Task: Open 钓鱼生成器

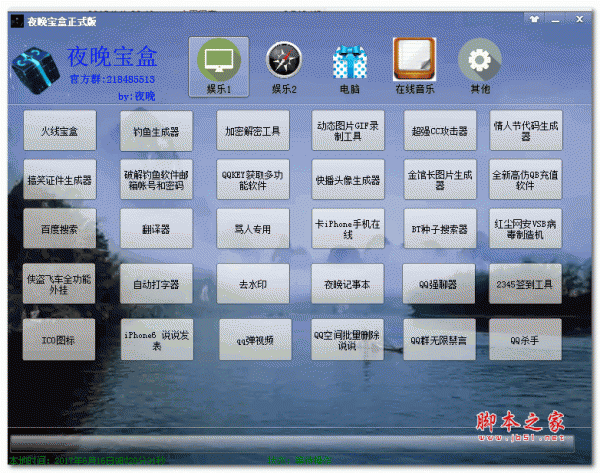Action: [x=156, y=131]
